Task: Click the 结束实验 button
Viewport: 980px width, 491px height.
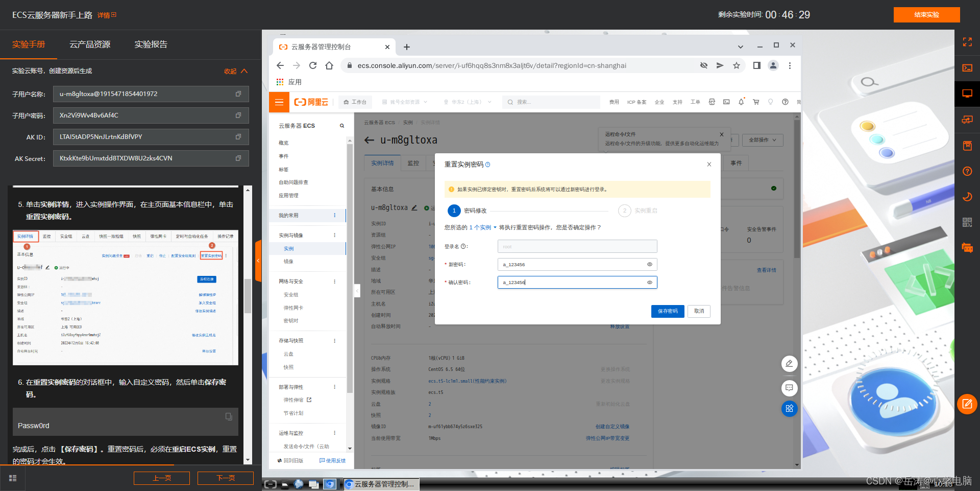Action: tap(926, 14)
